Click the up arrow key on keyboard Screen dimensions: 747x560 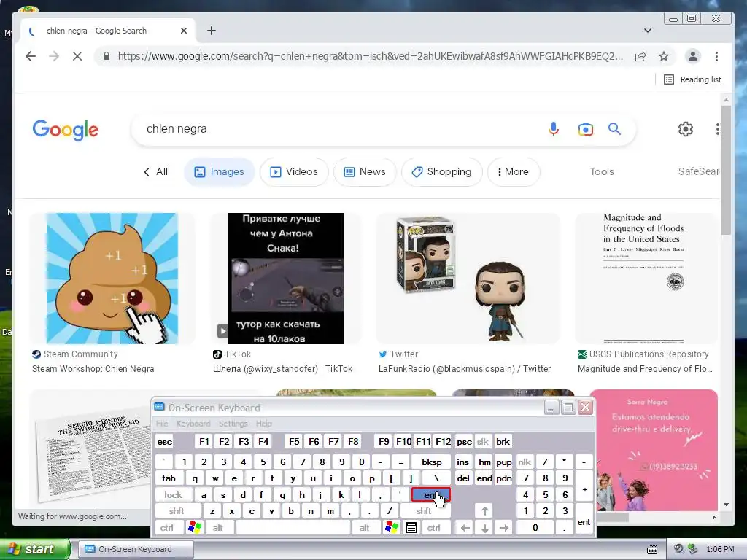[x=484, y=511]
